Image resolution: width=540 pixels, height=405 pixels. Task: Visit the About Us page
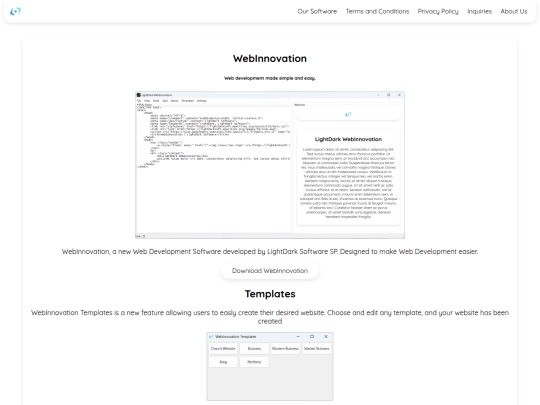click(x=514, y=11)
